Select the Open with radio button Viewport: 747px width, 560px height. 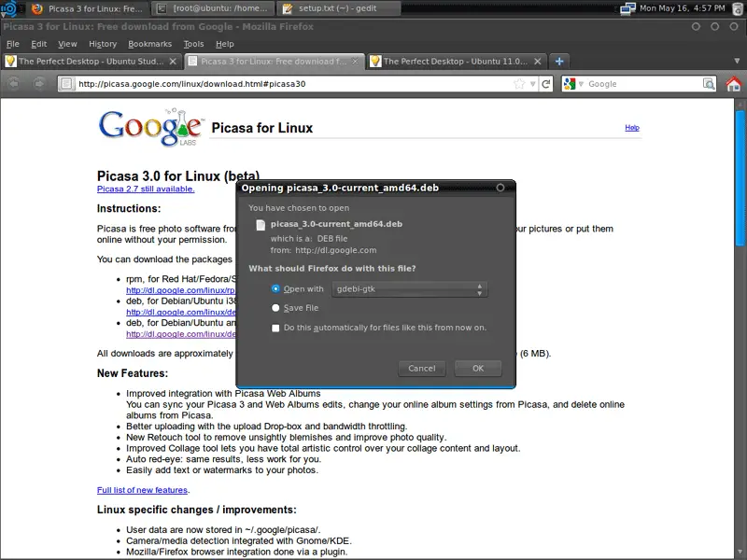pyautogui.click(x=275, y=289)
